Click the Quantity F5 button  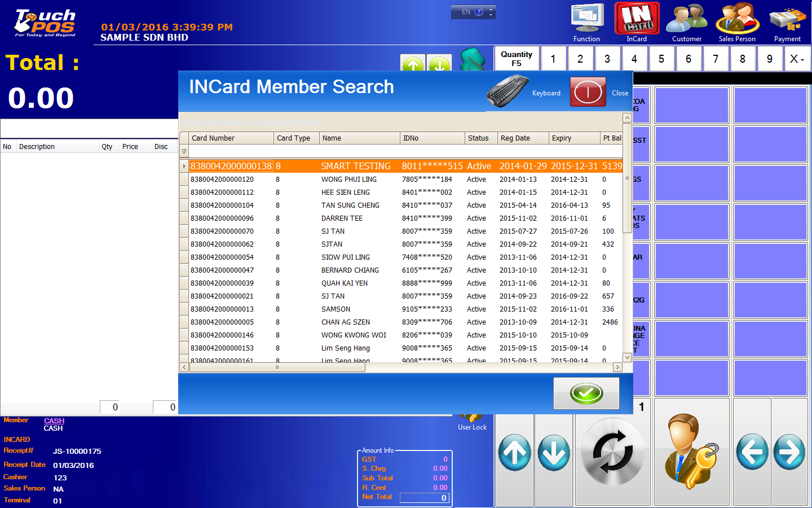click(517, 59)
